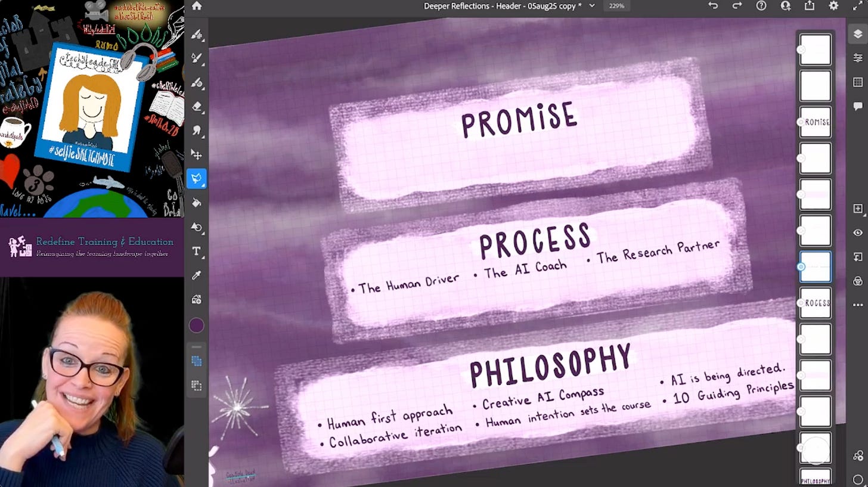
Task: Undo the last action
Action: click(x=714, y=6)
